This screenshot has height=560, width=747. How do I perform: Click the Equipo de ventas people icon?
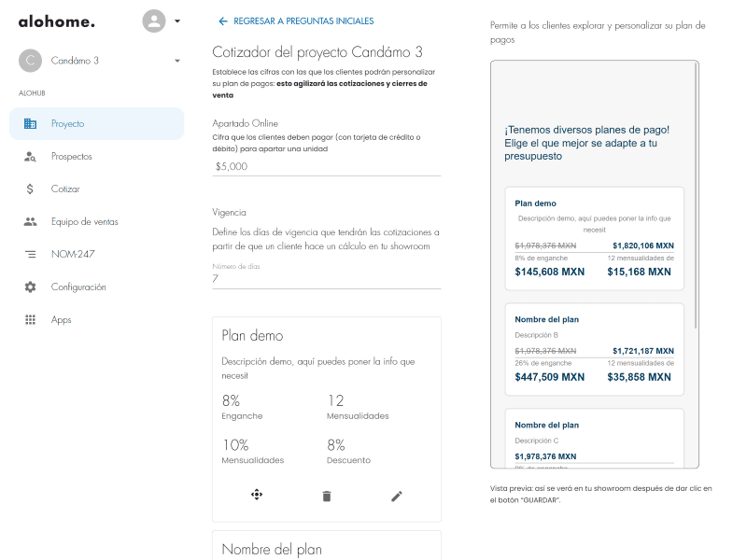pyautogui.click(x=30, y=221)
